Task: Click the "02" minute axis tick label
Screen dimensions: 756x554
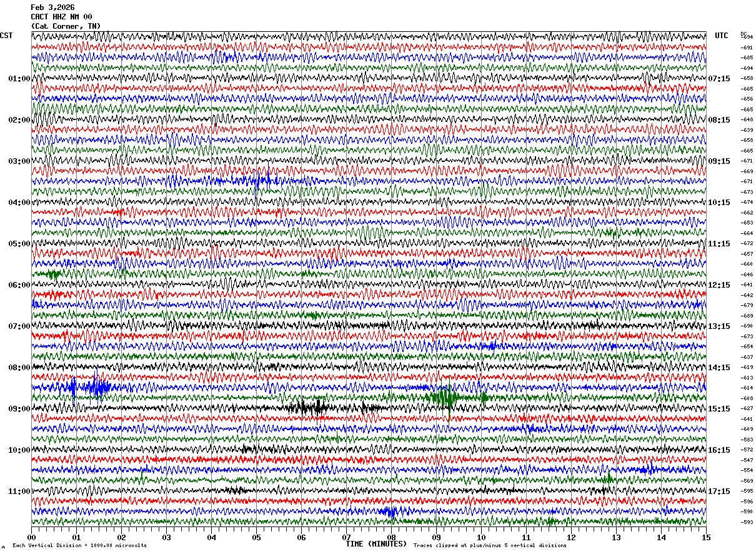Action: pos(121,537)
